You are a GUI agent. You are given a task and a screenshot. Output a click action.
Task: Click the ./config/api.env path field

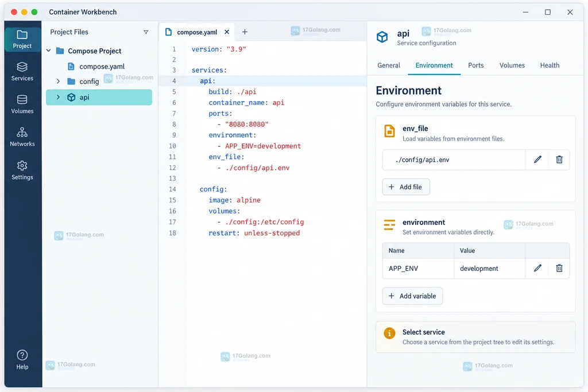point(454,160)
